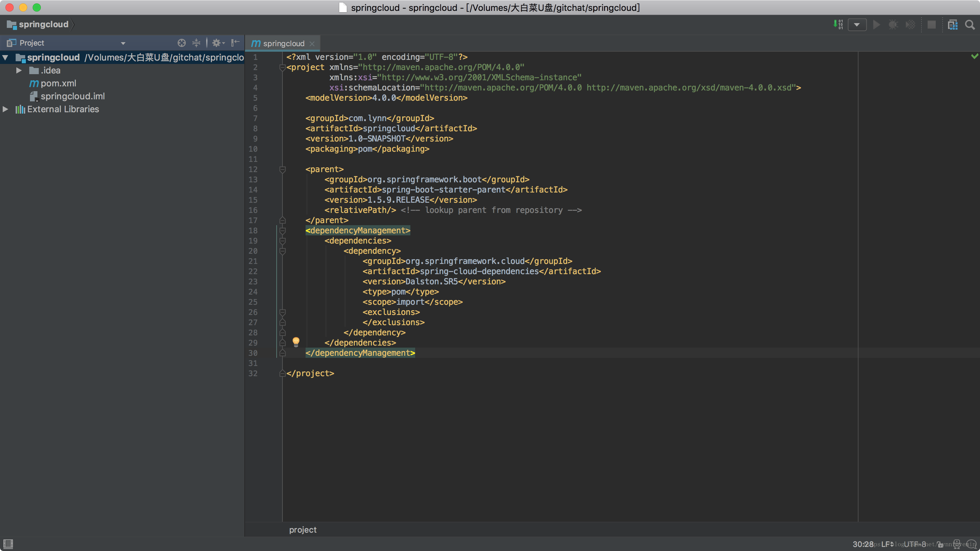Click the Run play button
Image resolution: width=980 pixels, height=551 pixels.
(x=876, y=25)
